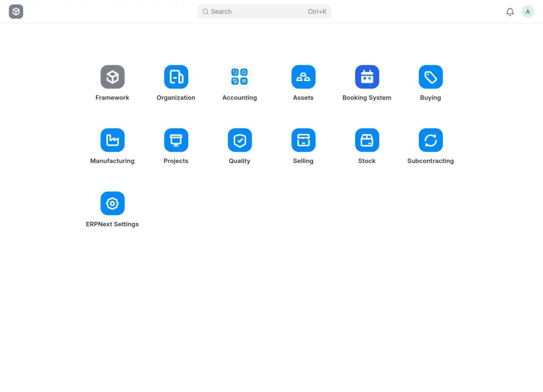
Task: Click the Organization label text
Action: [x=176, y=98]
